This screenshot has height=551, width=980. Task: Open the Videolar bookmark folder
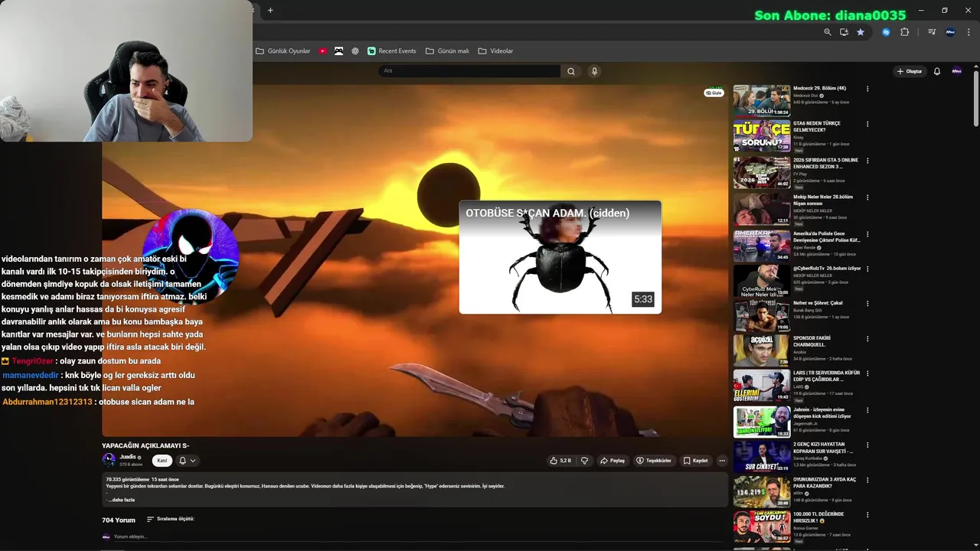(x=495, y=51)
